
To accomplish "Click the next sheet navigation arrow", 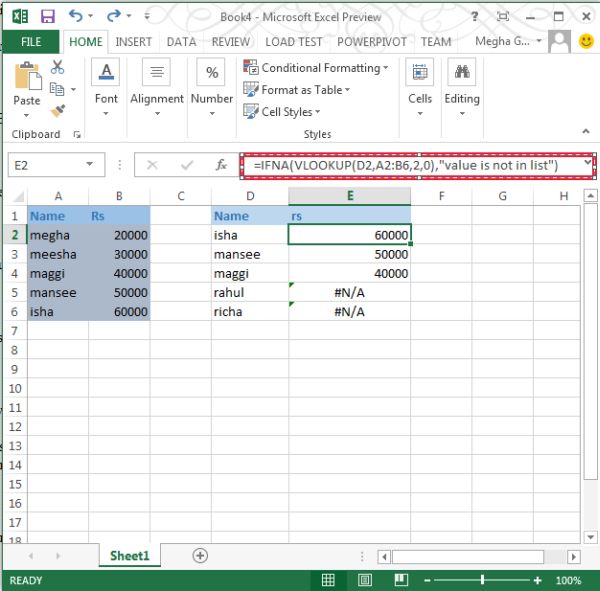I will pos(58,555).
